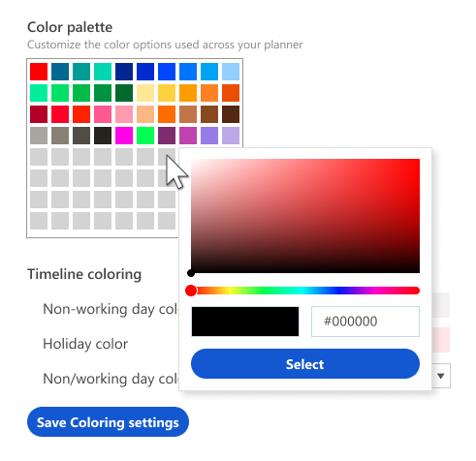Screen dimensions: 476x461
Task: Select the pale yellow swatch in second row
Action: click(145, 93)
